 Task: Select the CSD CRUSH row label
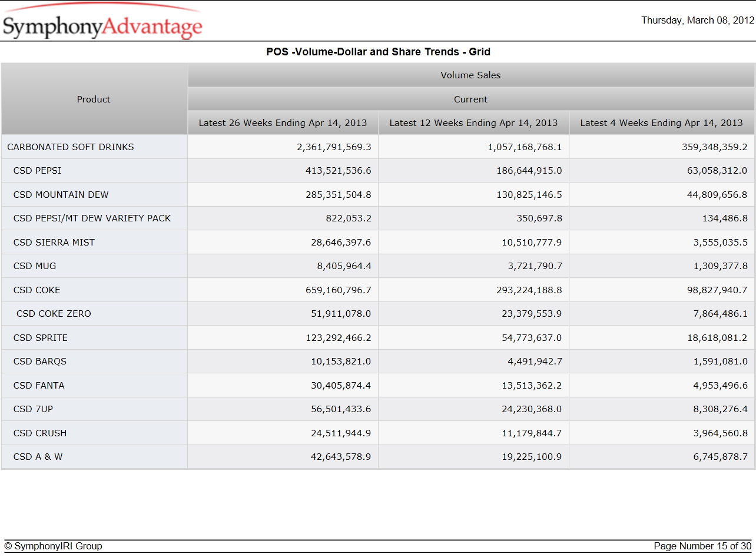coord(40,433)
